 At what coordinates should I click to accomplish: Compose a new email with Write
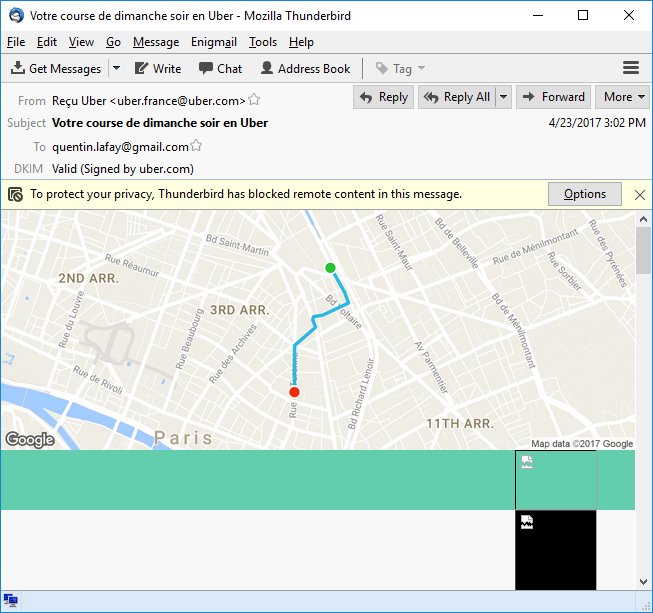[158, 68]
